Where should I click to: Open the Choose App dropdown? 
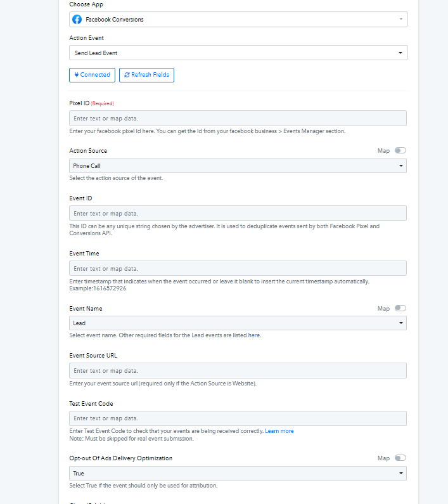[x=238, y=20]
